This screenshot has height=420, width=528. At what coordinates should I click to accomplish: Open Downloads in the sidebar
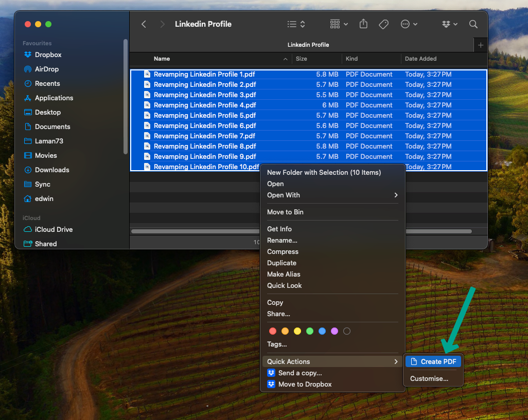pos(52,170)
